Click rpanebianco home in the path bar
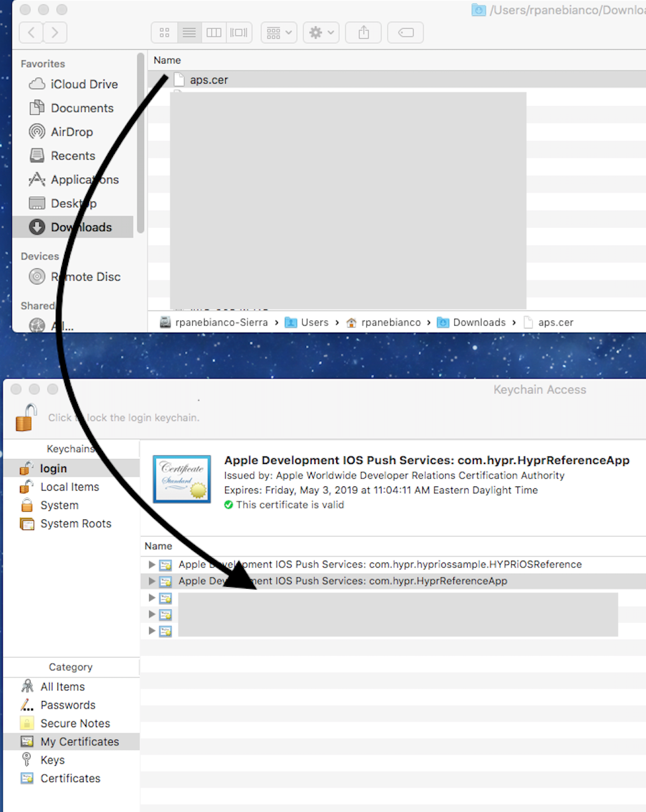The width and height of the screenshot is (646, 812). 383,322
